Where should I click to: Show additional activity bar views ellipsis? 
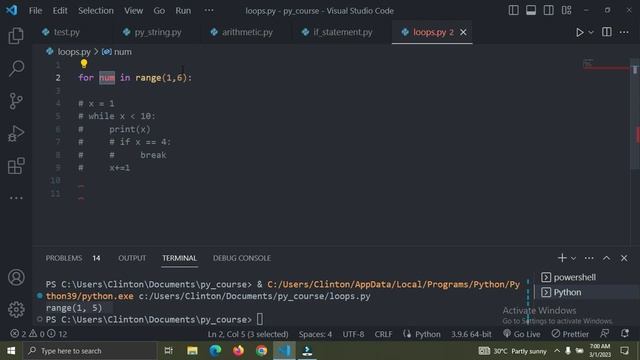pos(16,198)
